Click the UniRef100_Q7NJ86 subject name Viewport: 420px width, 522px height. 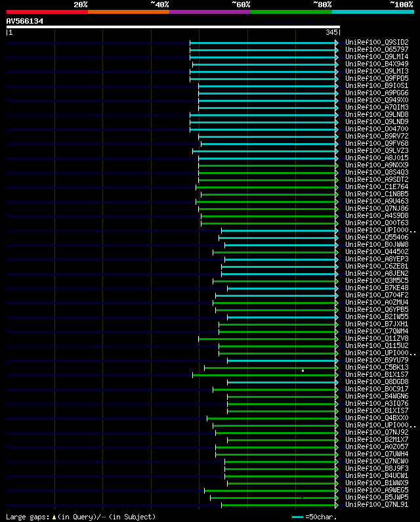pyautogui.click(x=377, y=208)
